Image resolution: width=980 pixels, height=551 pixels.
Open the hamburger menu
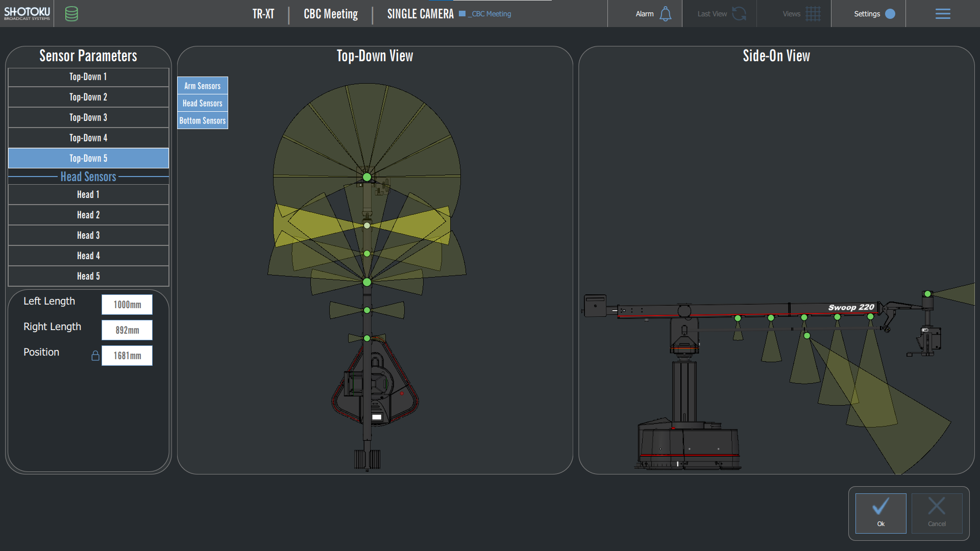(x=942, y=14)
